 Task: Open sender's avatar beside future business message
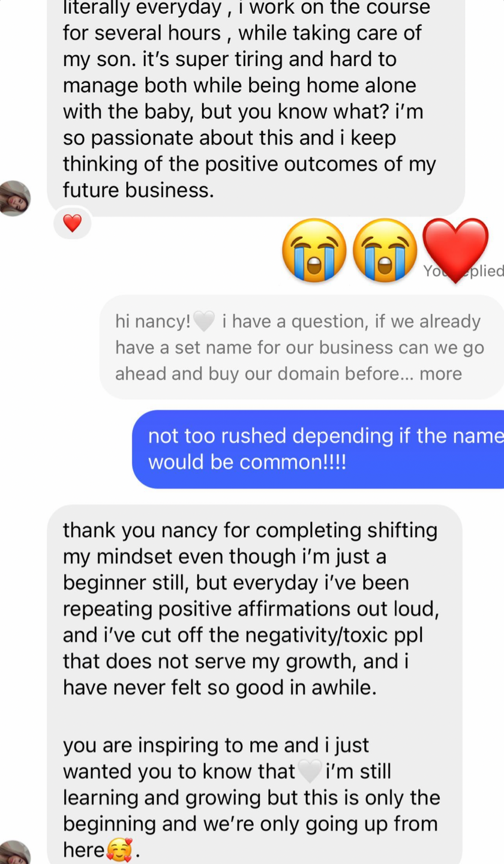[x=14, y=198]
